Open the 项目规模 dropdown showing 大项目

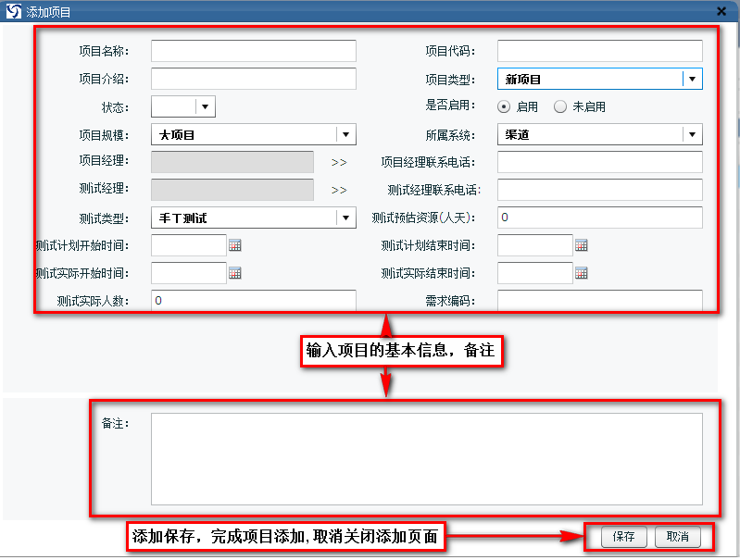pos(254,134)
